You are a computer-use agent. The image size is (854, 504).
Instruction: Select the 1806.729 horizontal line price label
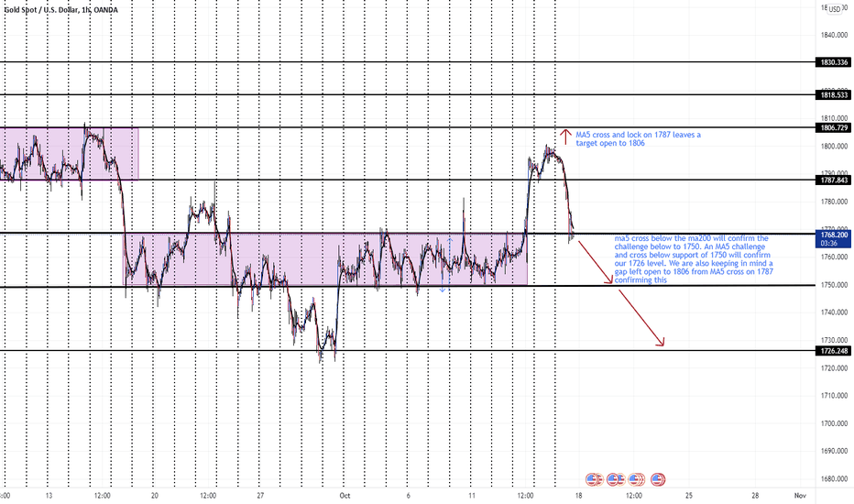834,127
